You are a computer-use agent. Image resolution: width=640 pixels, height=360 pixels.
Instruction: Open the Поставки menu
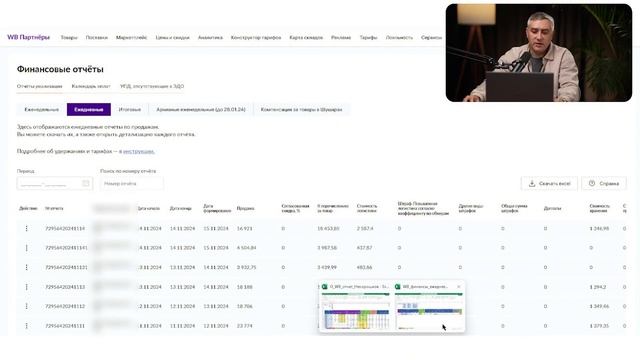coord(97,38)
